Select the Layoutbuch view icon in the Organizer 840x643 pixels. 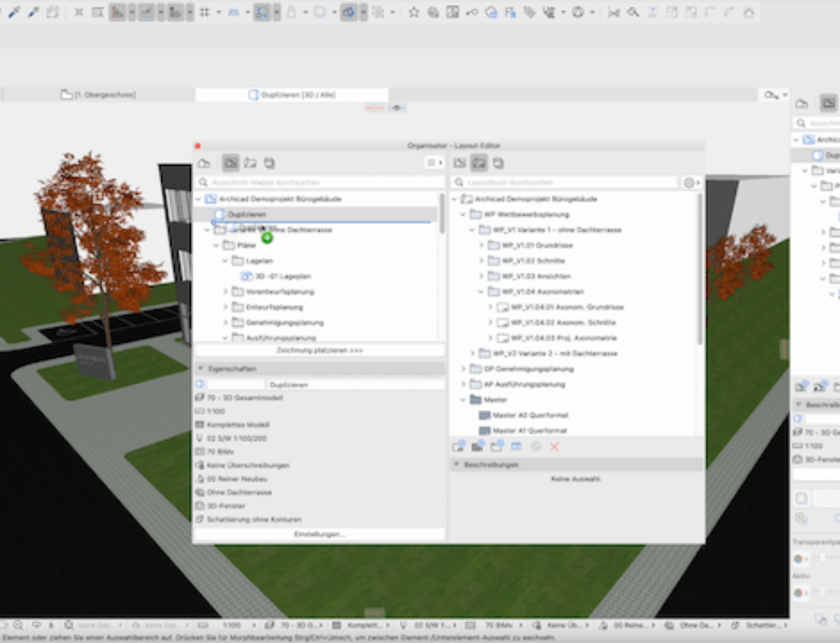[x=478, y=163]
